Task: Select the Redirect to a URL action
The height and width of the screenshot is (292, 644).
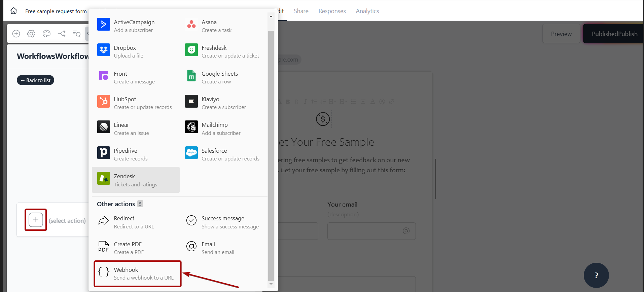Action: point(136,222)
